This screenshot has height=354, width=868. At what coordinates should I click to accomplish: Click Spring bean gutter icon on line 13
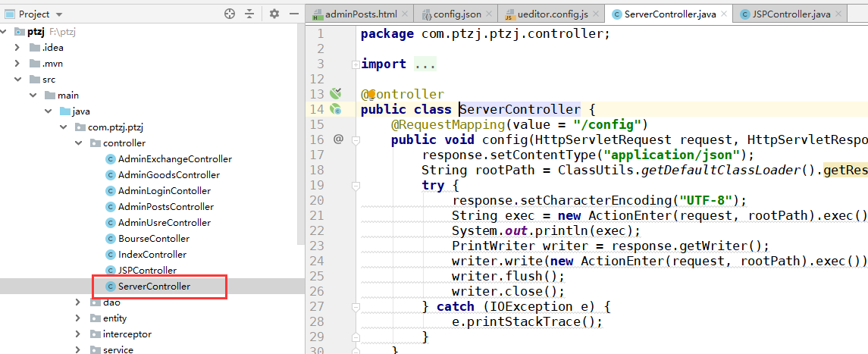pyautogui.click(x=336, y=93)
